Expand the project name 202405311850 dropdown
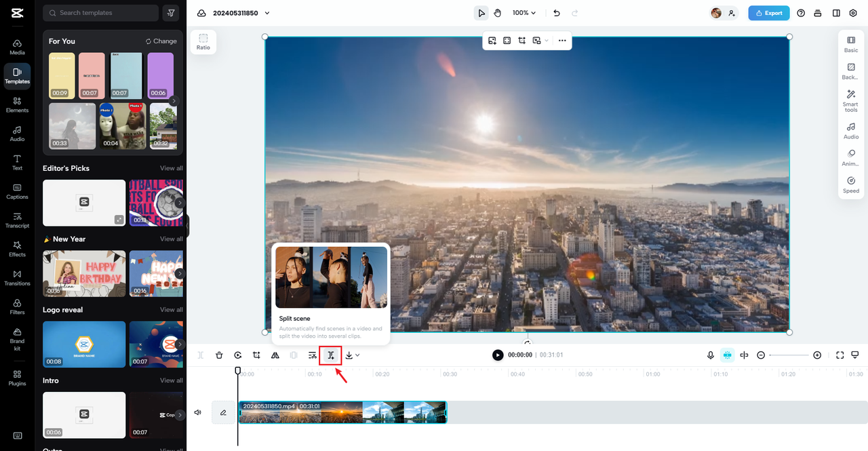This screenshot has height=451, width=868. click(267, 13)
